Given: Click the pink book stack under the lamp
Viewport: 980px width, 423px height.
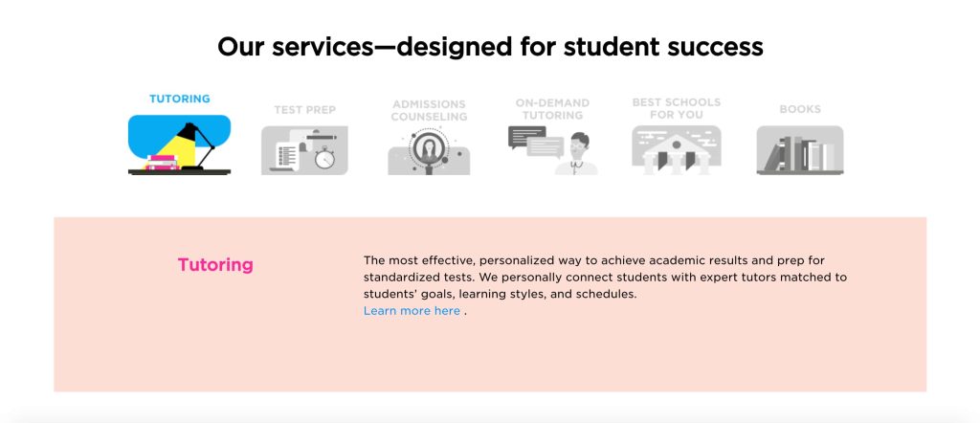Looking at the screenshot, I should (x=163, y=163).
